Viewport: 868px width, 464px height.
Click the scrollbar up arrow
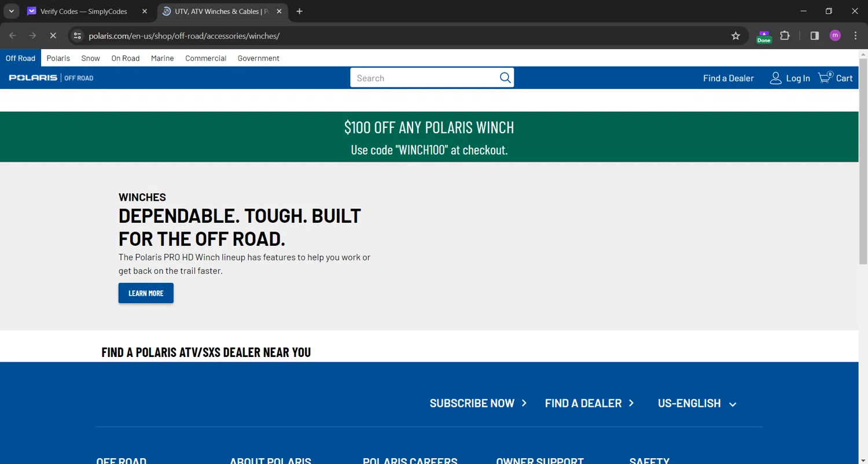(x=863, y=54)
